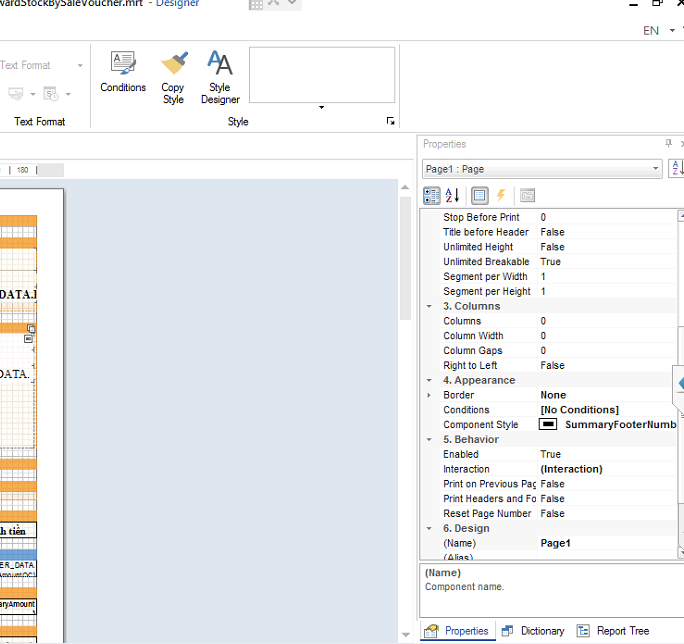Expand the style gallery dropdown arrow
684x644 pixels.
[x=321, y=108]
